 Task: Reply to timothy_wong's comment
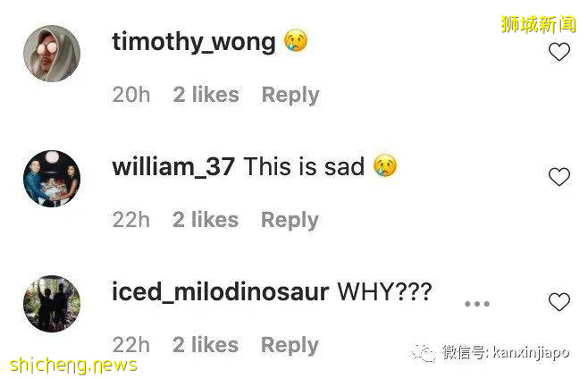(x=290, y=95)
